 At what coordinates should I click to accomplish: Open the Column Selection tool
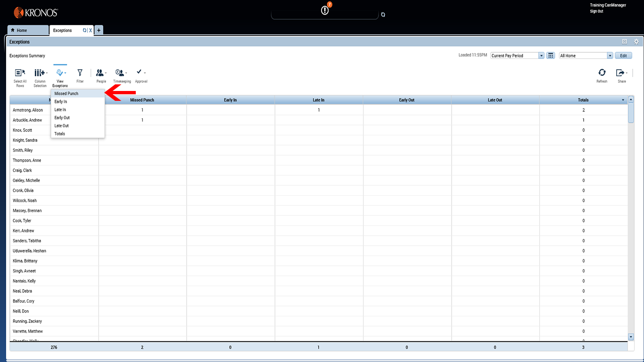(40, 75)
